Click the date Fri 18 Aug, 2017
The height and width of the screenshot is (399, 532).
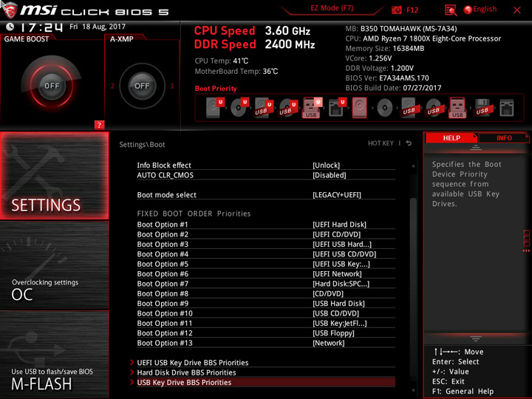click(x=98, y=27)
